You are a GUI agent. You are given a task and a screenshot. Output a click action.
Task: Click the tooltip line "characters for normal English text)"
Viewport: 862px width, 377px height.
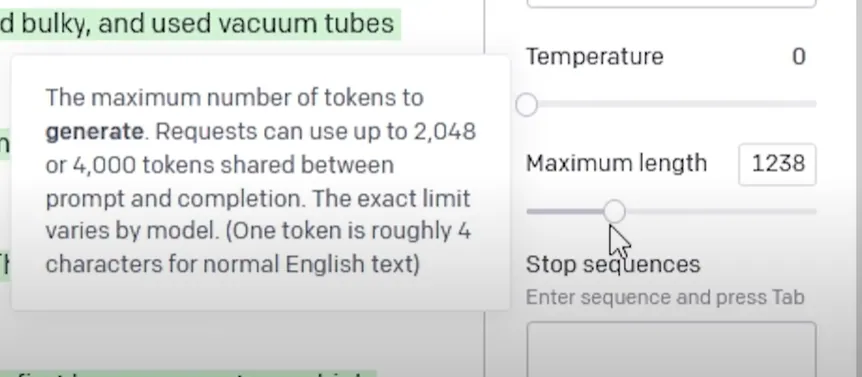pos(233,264)
